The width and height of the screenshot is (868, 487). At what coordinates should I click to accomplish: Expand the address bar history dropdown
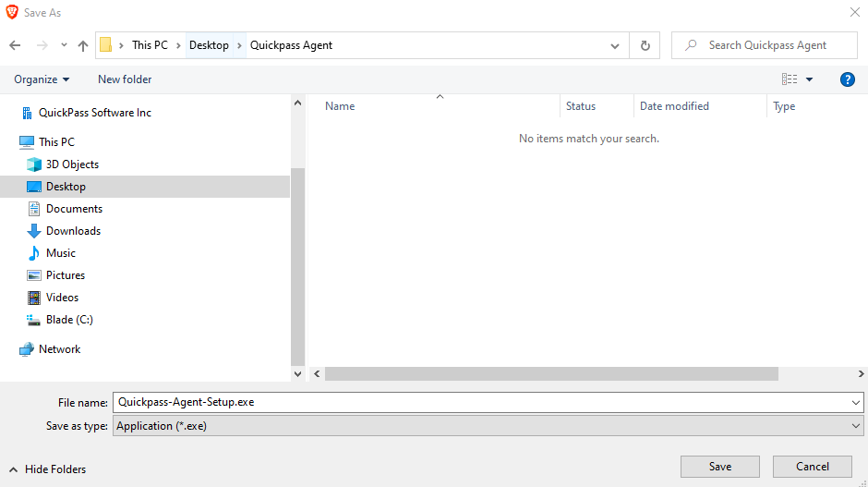pos(616,45)
